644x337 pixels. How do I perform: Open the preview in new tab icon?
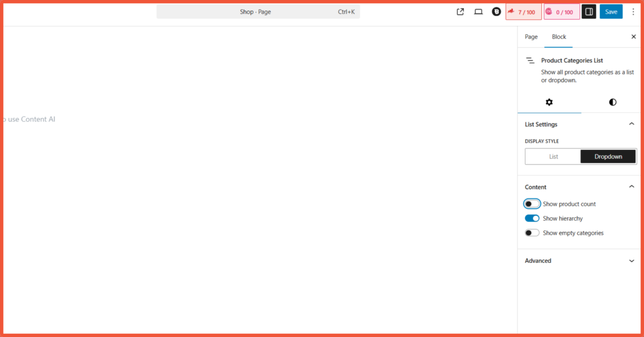pos(460,11)
